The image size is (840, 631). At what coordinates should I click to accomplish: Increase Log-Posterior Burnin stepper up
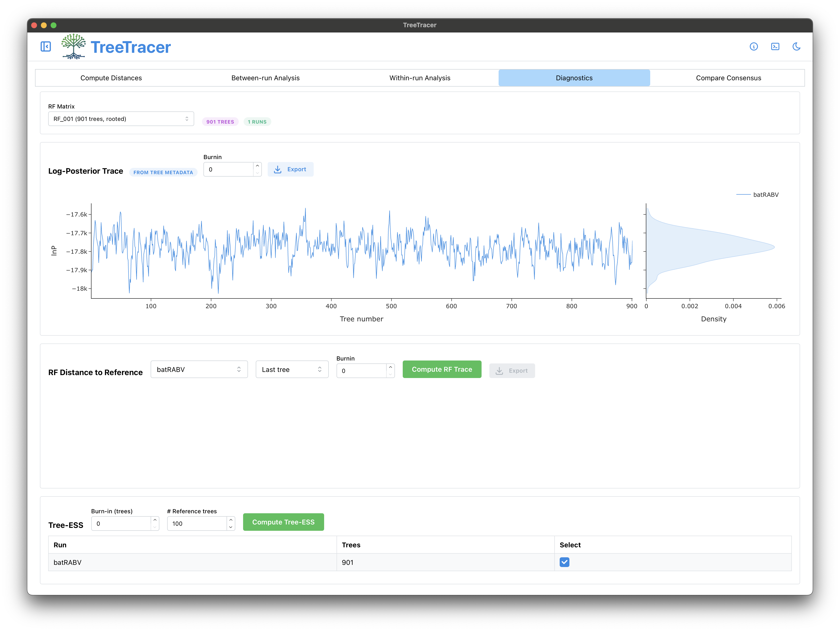[x=257, y=166]
